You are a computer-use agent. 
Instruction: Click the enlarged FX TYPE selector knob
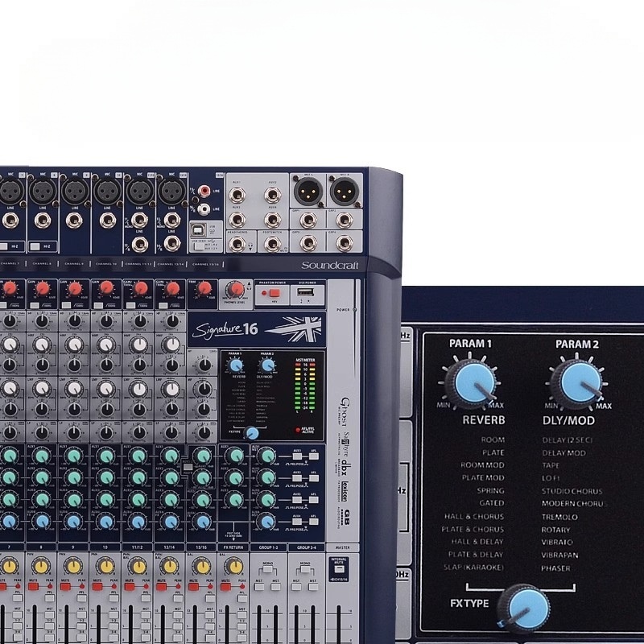point(525,609)
